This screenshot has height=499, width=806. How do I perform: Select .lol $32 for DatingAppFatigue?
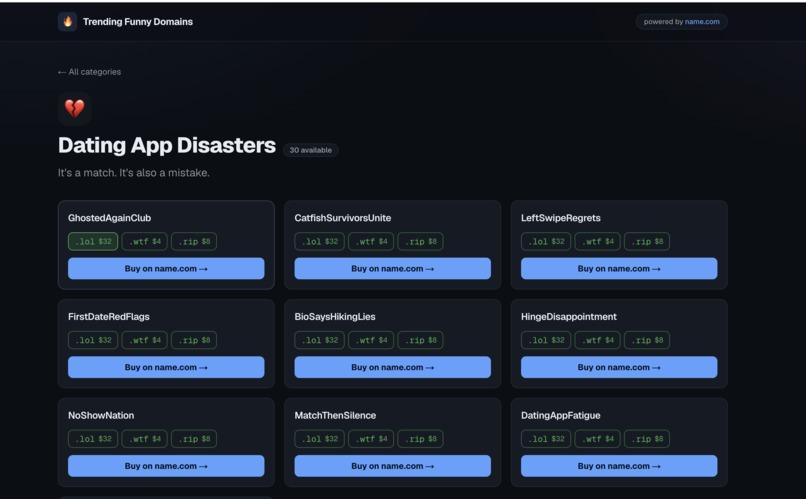(546, 439)
